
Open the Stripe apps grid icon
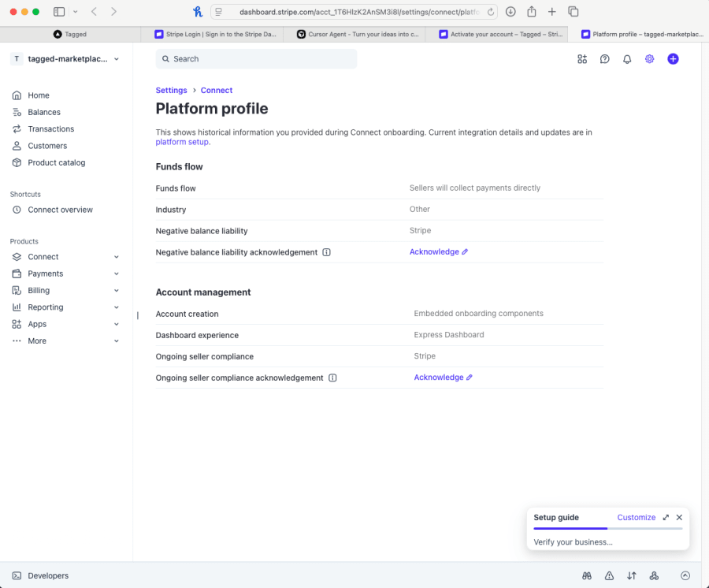click(582, 59)
